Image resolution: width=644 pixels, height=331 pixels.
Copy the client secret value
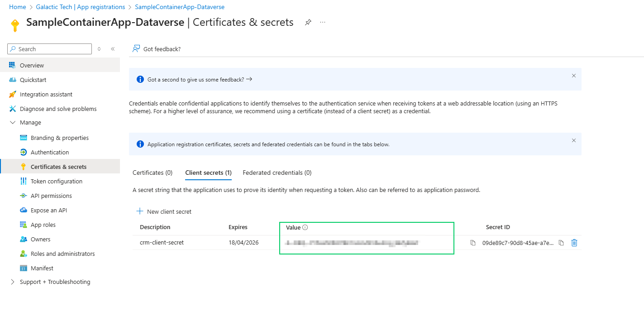(x=473, y=243)
